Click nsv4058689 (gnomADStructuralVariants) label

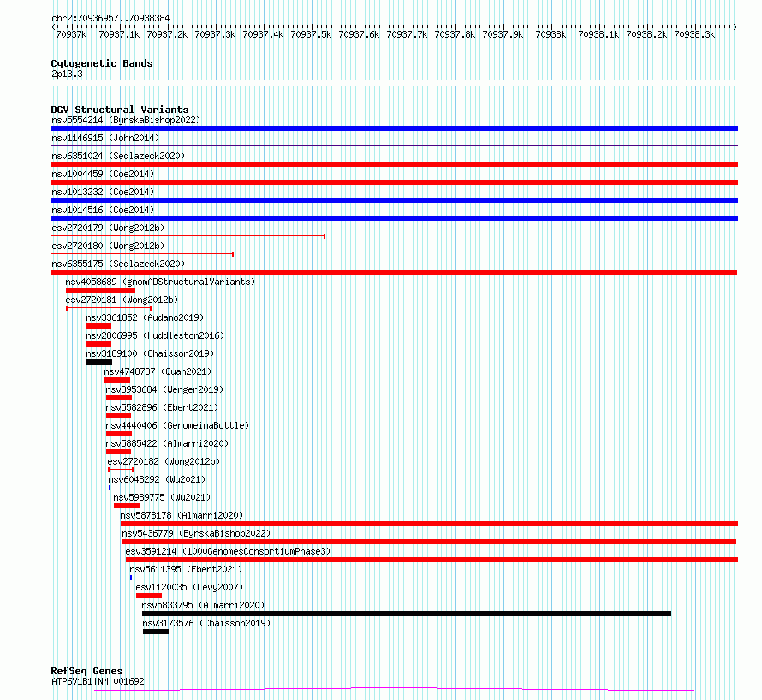click(x=160, y=282)
